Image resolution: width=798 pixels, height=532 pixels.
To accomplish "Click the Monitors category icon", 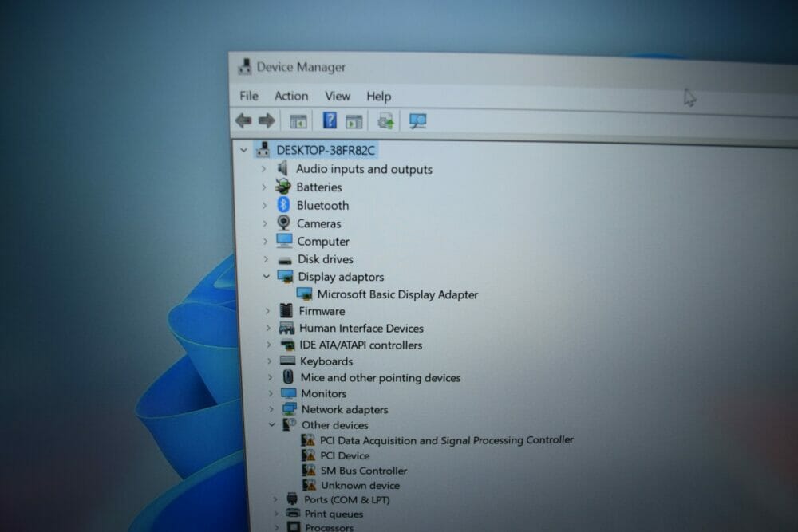I will (x=289, y=393).
